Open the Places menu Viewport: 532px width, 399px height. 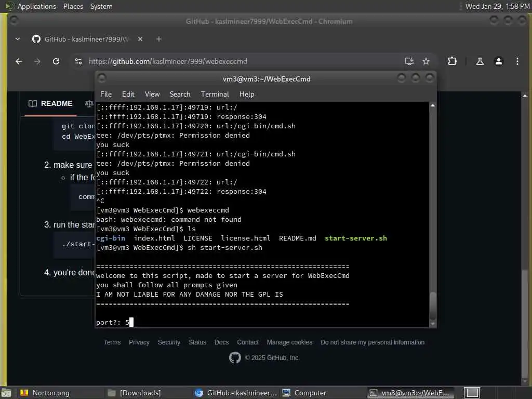pos(73,6)
